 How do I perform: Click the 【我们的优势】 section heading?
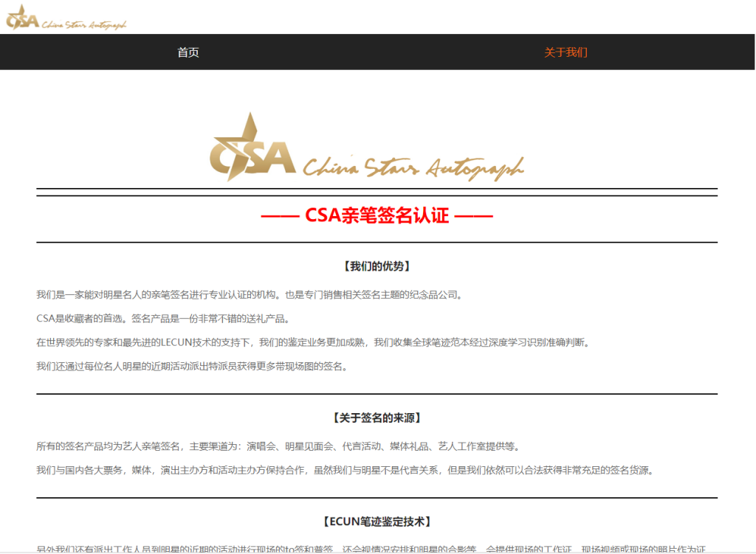click(377, 266)
